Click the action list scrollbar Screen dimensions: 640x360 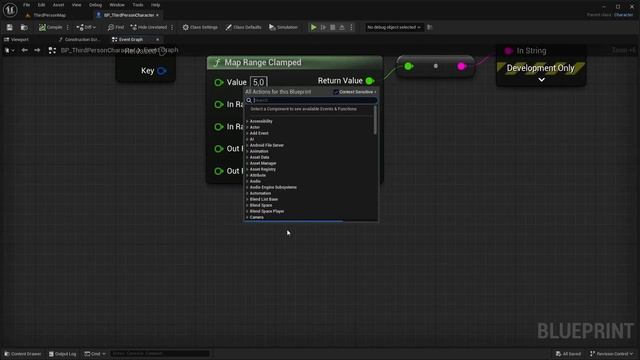(375, 120)
